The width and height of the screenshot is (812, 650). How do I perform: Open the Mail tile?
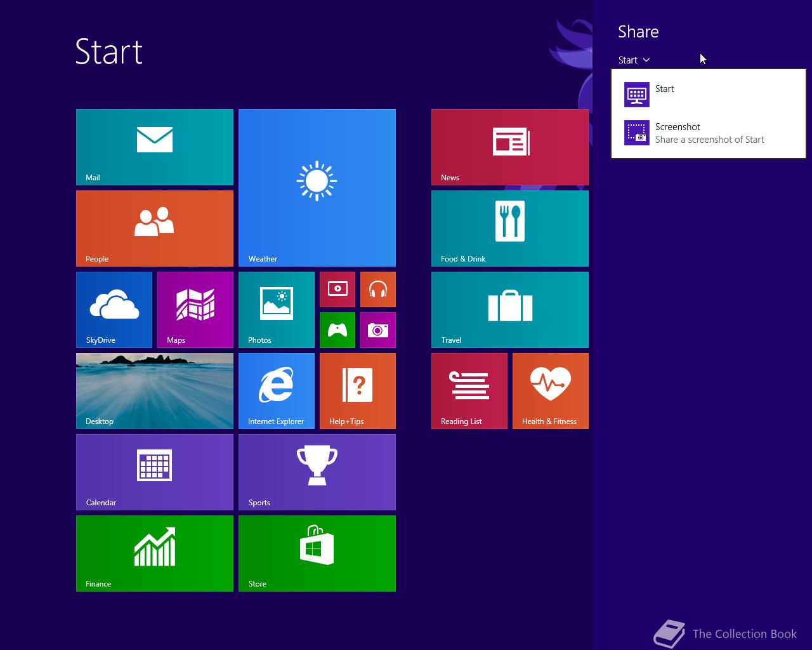[x=155, y=147]
